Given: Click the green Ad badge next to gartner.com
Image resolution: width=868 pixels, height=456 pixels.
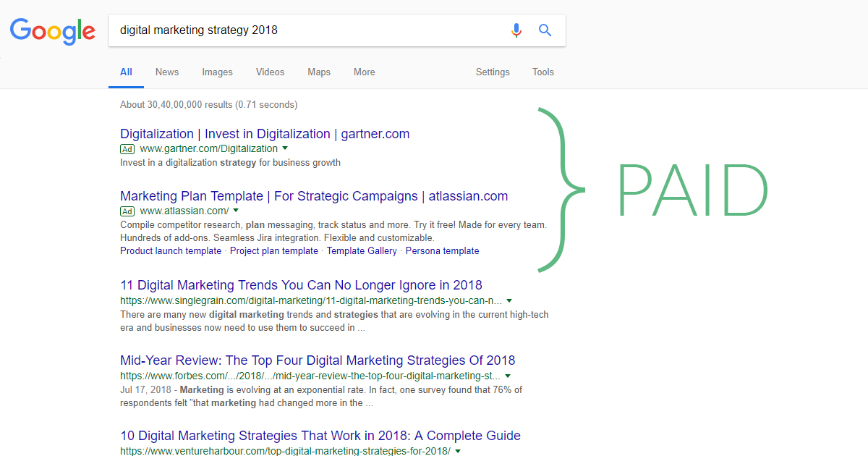Looking at the screenshot, I should pos(127,148).
